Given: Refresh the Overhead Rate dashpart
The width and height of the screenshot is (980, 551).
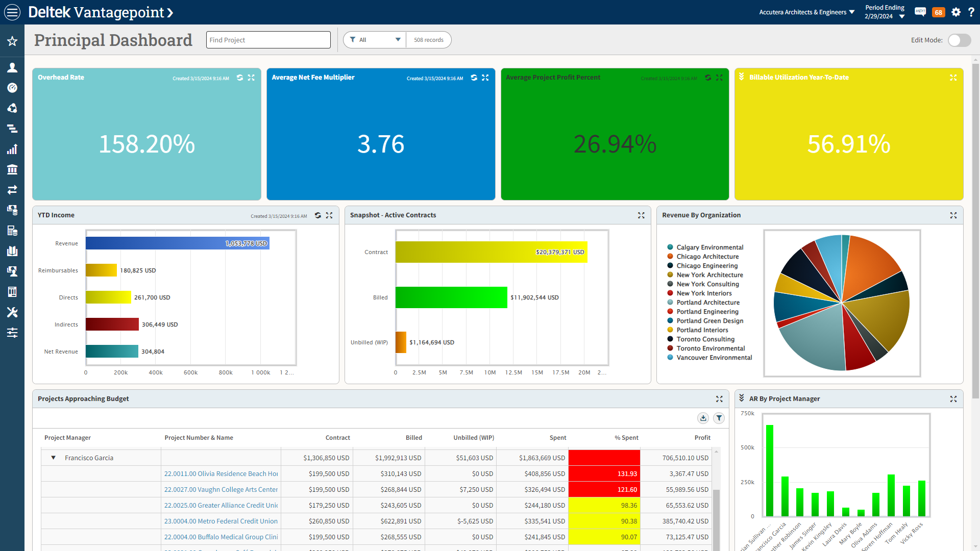Looking at the screenshot, I should tap(240, 78).
